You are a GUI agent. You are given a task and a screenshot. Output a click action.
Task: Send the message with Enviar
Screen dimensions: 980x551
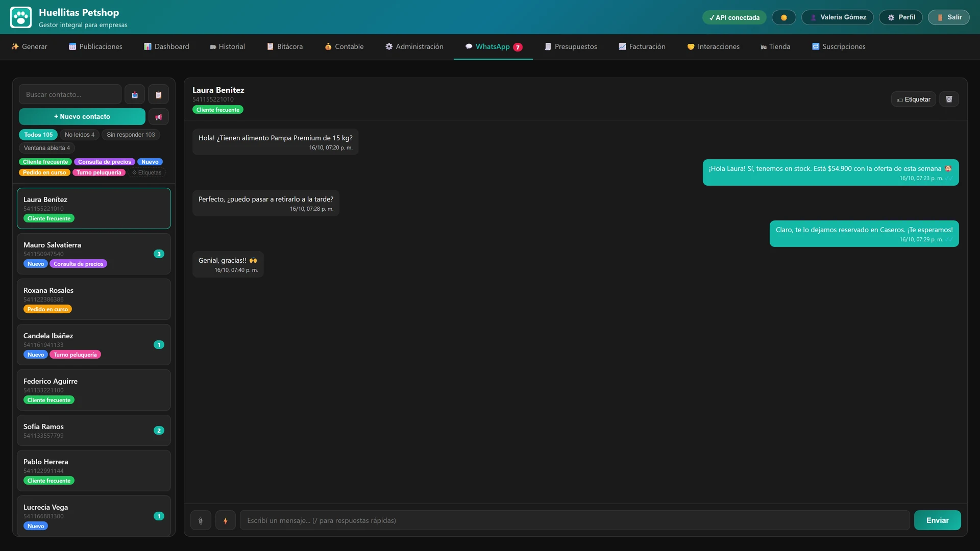pos(938,520)
